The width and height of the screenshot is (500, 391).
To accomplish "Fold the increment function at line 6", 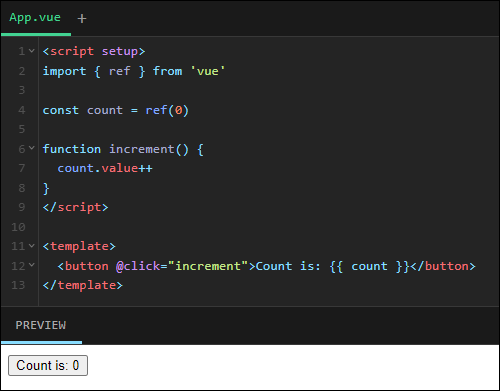I will [32, 149].
